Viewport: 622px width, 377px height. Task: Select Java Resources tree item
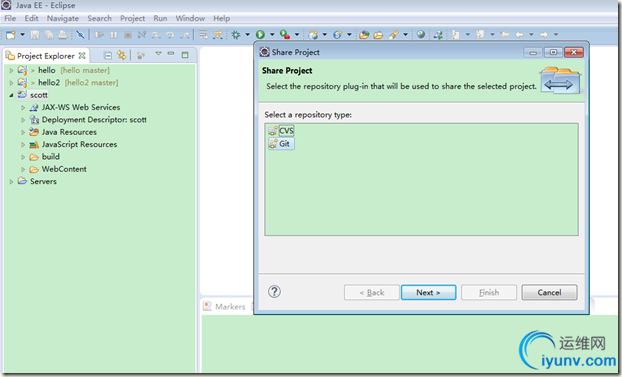click(69, 132)
